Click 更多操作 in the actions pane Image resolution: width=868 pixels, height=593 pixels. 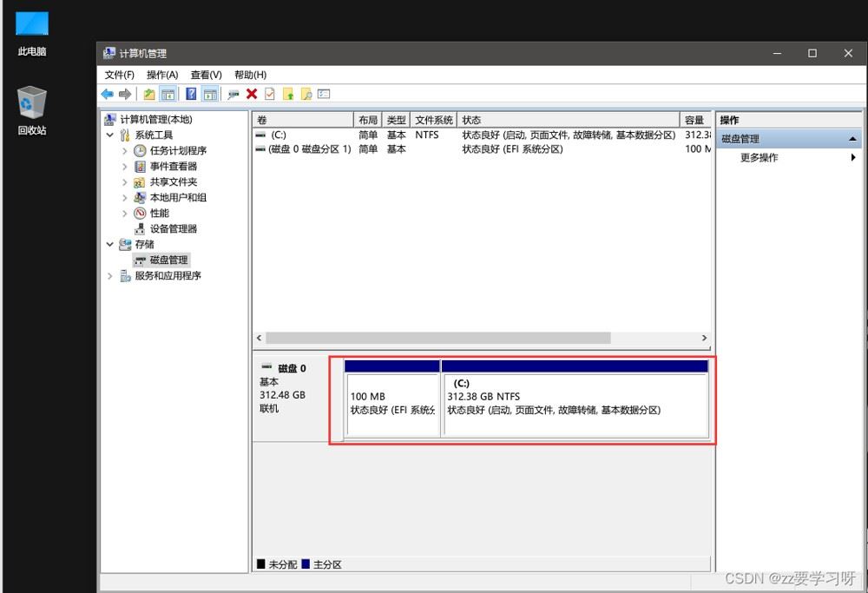(759, 158)
